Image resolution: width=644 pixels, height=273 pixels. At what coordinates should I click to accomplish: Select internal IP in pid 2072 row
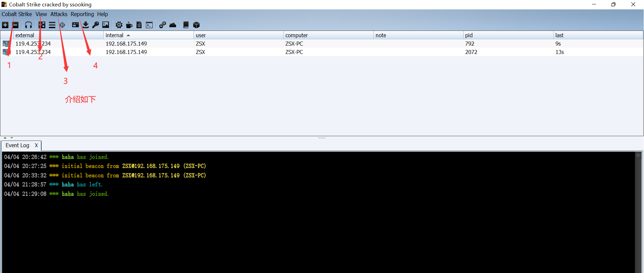point(126,52)
